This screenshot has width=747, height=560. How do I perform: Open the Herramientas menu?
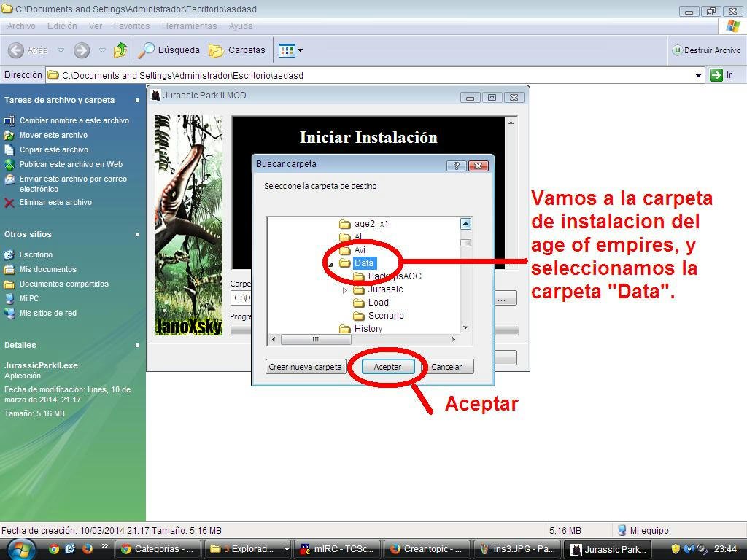[189, 26]
